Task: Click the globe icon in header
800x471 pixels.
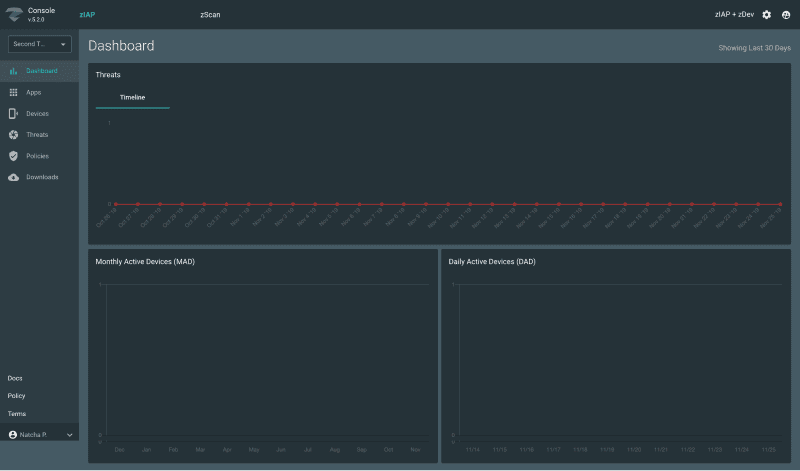Action: (x=786, y=15)
